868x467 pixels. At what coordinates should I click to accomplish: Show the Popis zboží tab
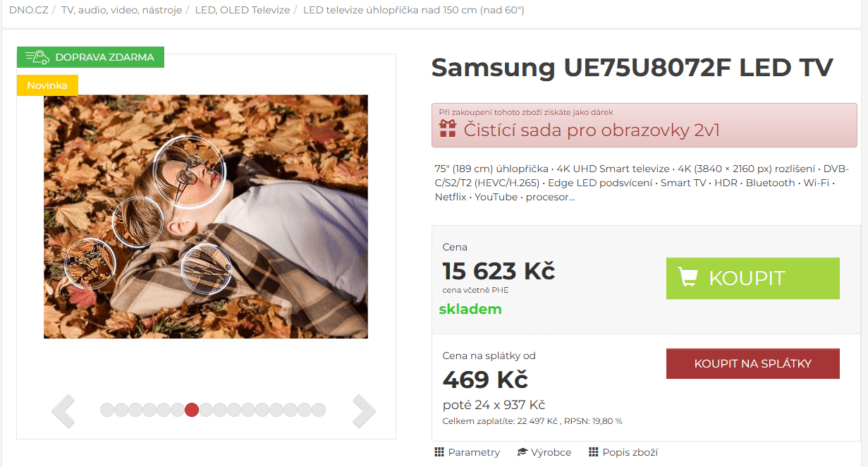(630, 452)
